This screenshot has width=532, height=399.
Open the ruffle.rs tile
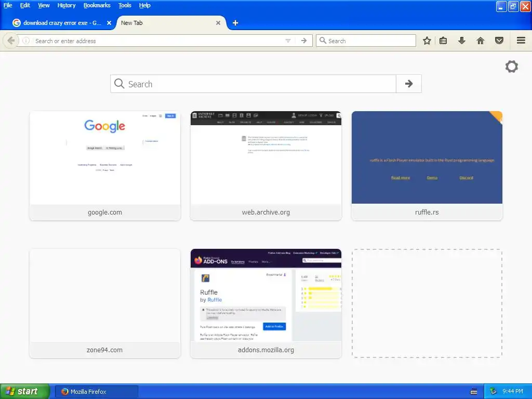427,166
